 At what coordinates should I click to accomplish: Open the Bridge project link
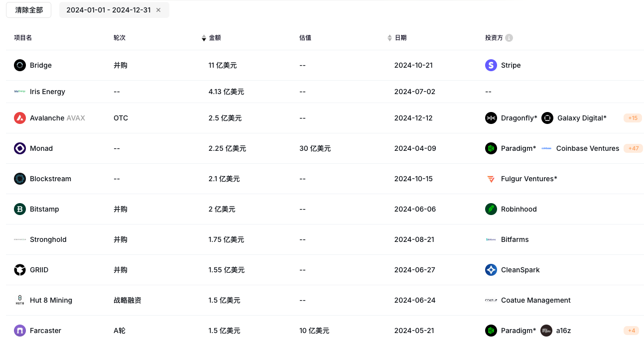point(41,65)
